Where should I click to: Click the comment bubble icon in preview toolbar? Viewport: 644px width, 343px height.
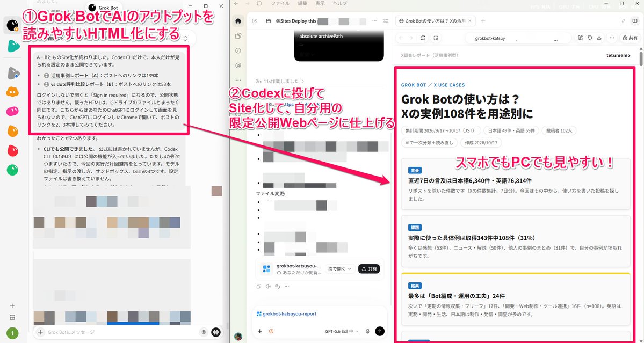[x=590, y=38]
